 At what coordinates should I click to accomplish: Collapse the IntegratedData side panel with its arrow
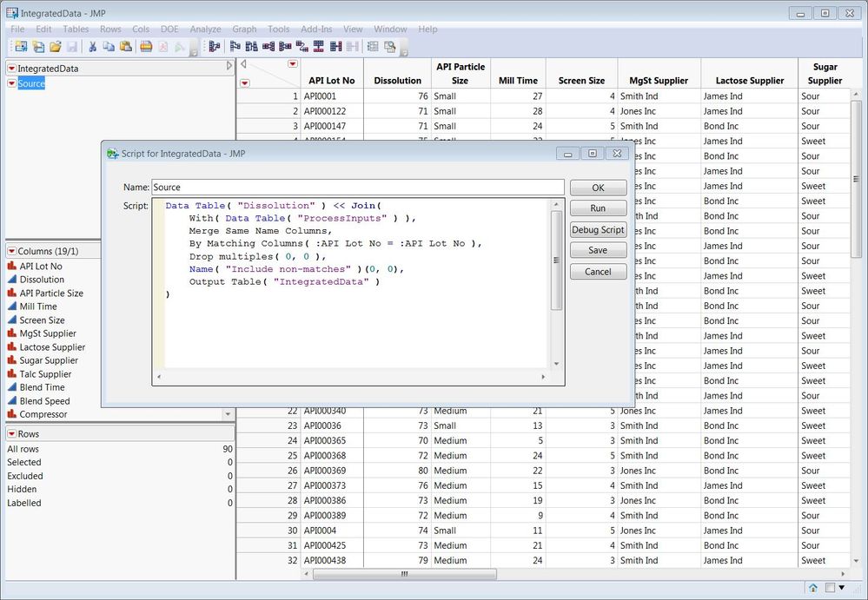tap(229, 65)
